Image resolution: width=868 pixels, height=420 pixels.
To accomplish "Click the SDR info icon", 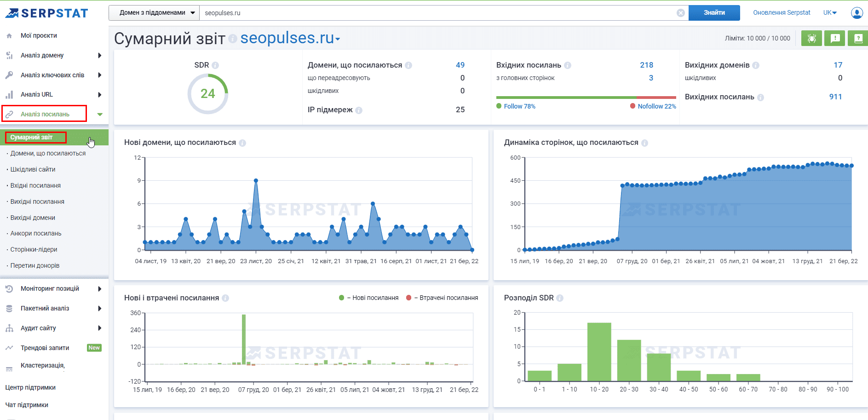I will click(215, 65).
